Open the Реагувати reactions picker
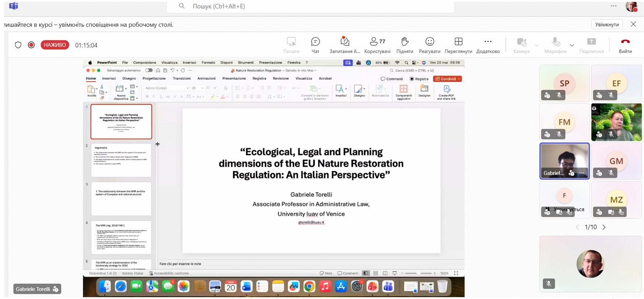This screenshot has width=644, height=299. (x=429, y=45)
